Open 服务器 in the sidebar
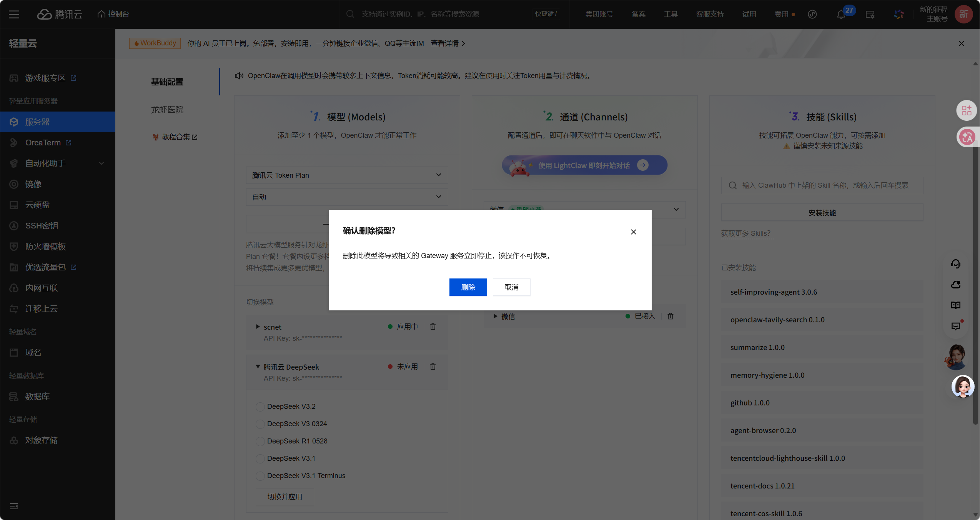 pos(58,122)
